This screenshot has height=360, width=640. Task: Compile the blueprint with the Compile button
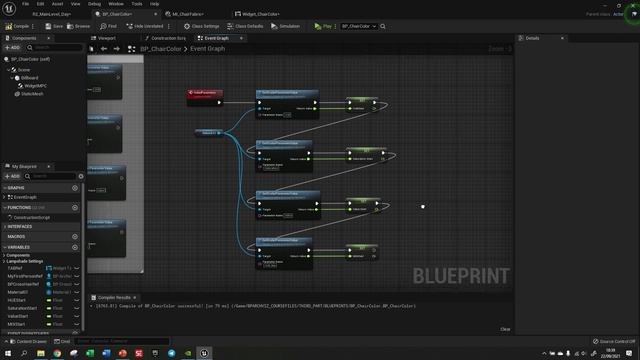(x=17, y=26)
